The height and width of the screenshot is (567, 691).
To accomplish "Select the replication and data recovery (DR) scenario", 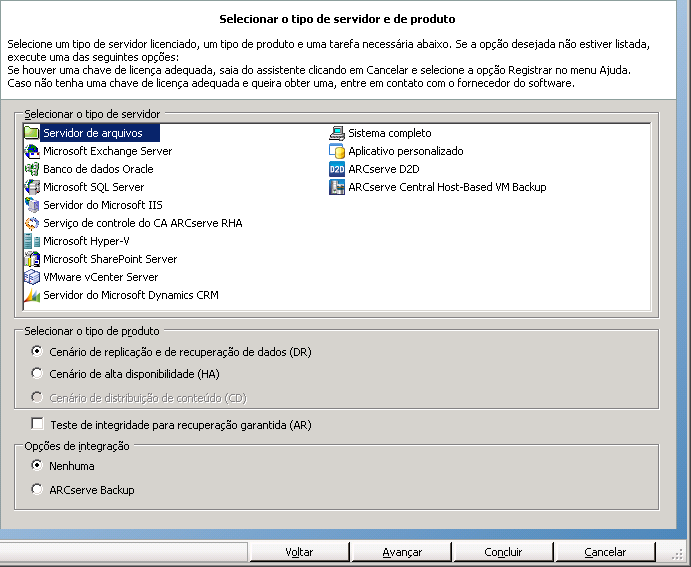I will click(37, 352).
